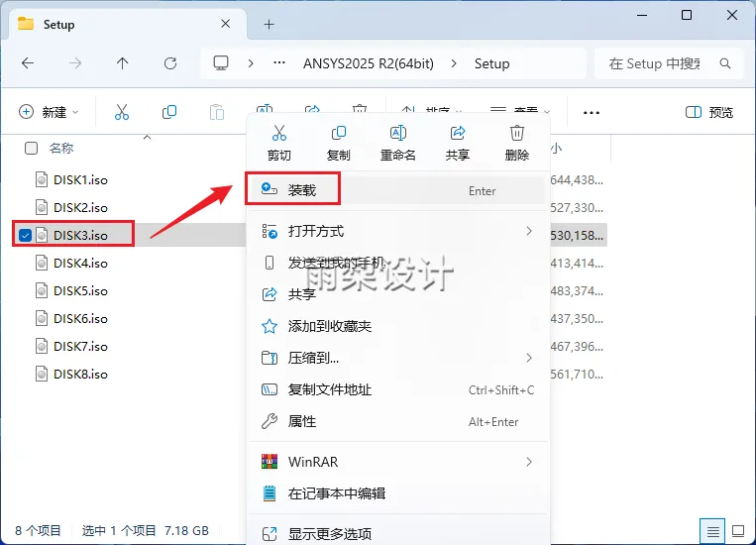
Task: Click the Rename icon in the context menu
Action: (397, 133)
